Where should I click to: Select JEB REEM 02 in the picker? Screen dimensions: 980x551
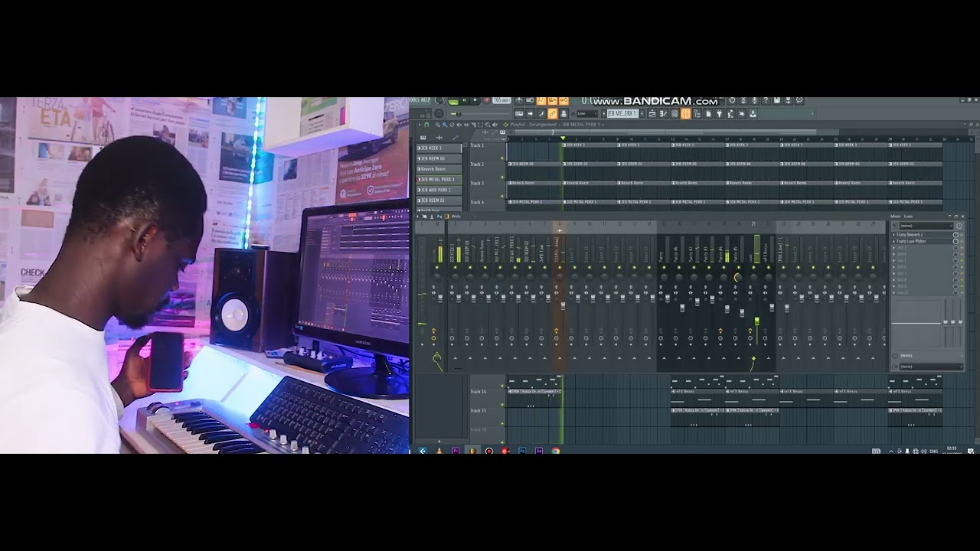tap(439, 201)
